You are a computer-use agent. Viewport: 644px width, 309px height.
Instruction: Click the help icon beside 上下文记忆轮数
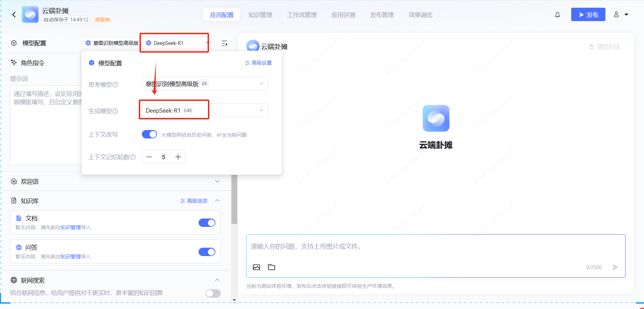pyautogui.click(x=133, y=157)
